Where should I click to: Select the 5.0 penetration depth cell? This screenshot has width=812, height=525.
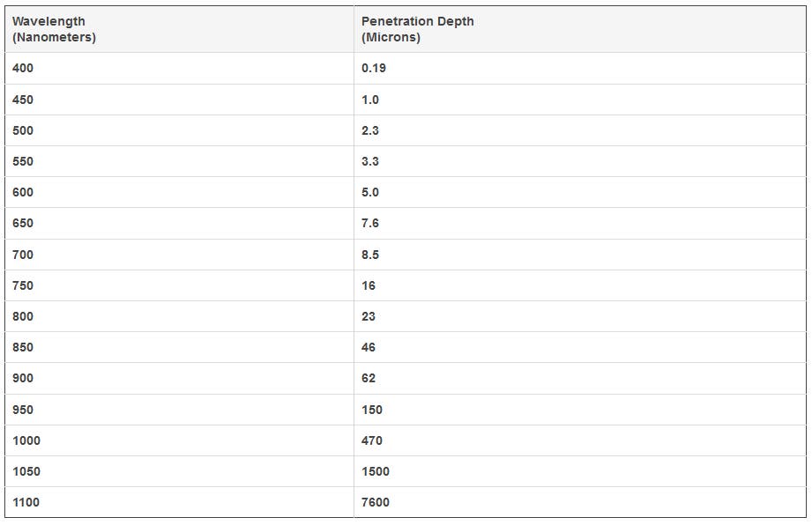pyautogui.click(x=370, y=192)
